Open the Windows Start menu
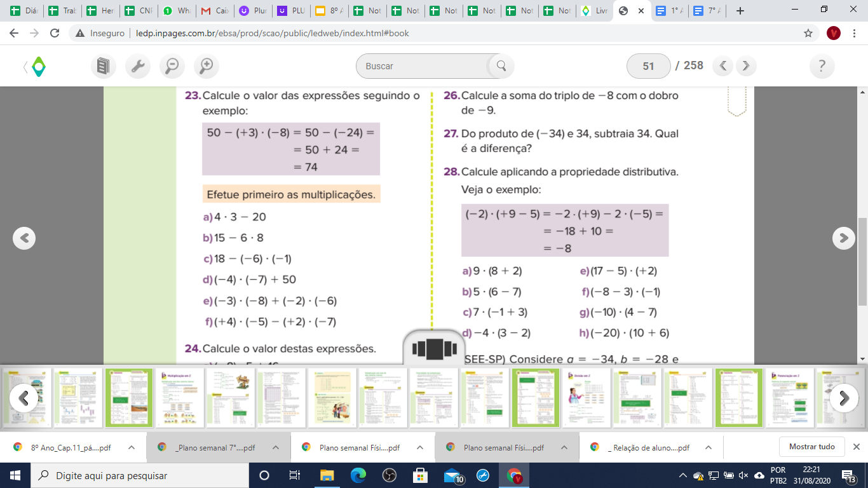Viewport: 868px width, 488px height. [x=15, y=475]
